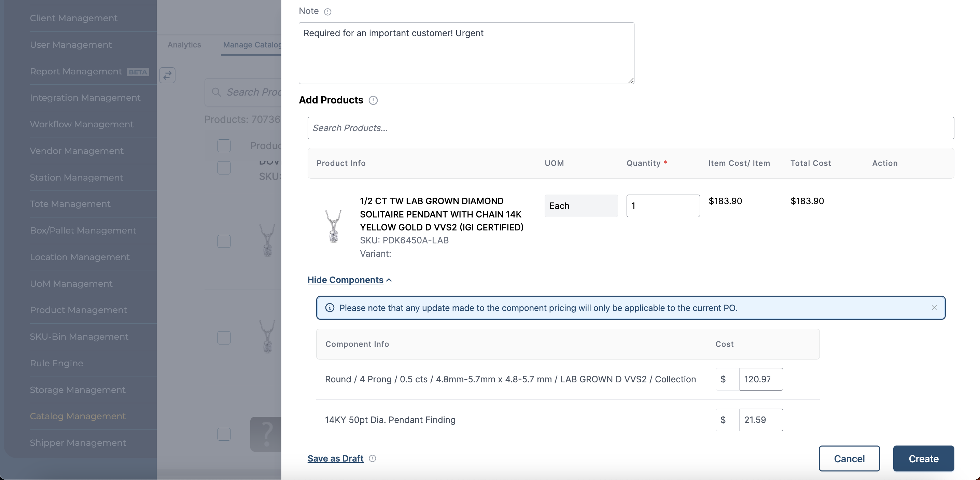Toggle the select-all products checkbox
Image resolution: width=980 pixels, height=480 pixels.
tap(224, 146)
